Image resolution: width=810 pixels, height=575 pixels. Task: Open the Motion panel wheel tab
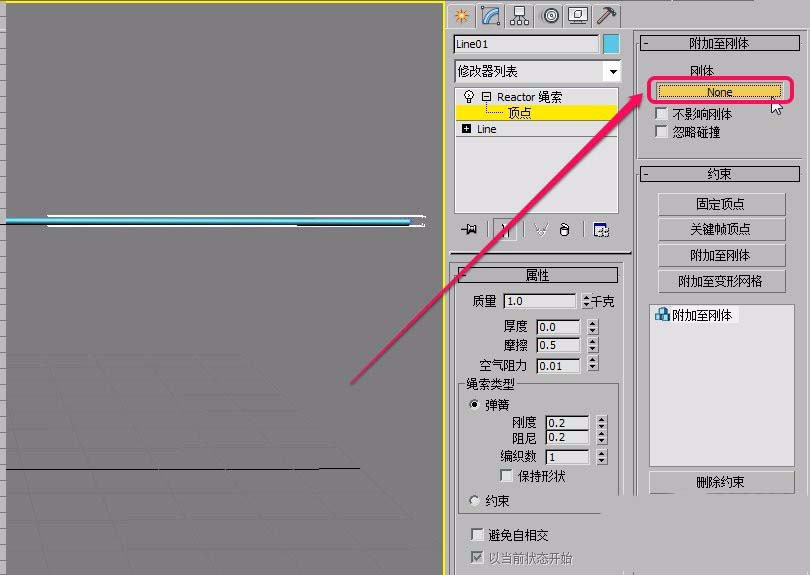550,16
